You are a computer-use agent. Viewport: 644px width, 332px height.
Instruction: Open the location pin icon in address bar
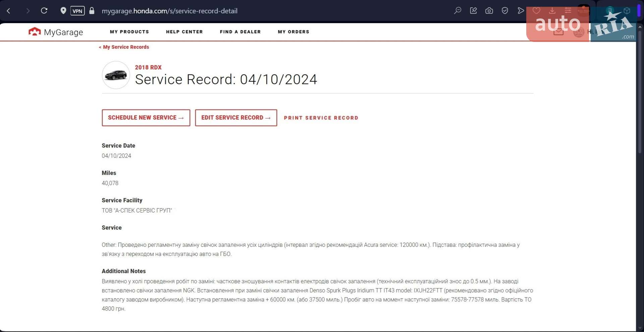click(63, 11)
